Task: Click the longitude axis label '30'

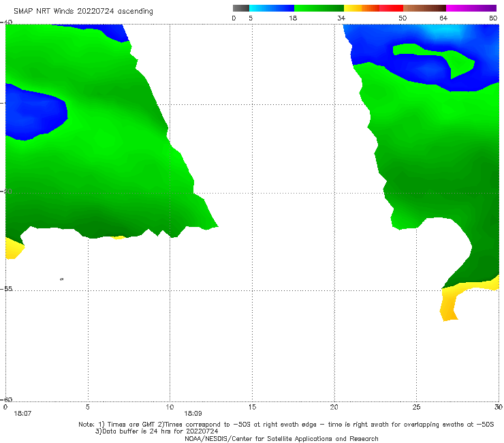Action: [x=499, y=407]
